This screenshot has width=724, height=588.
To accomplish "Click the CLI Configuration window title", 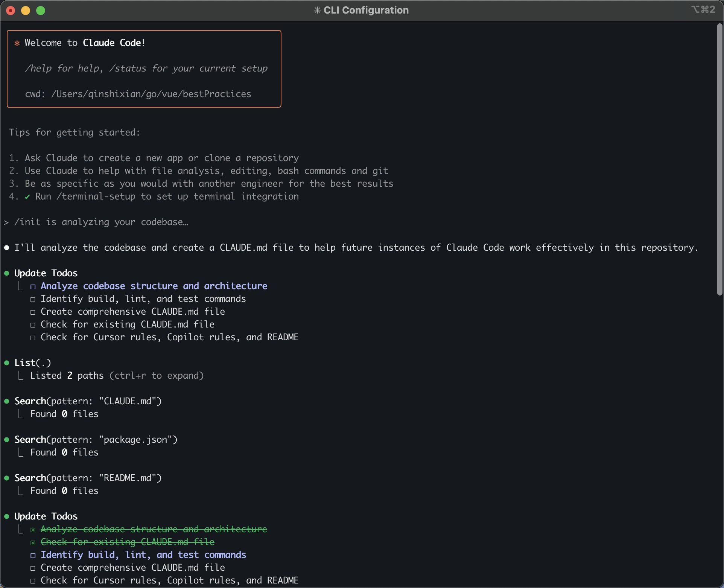I will 366,10.
